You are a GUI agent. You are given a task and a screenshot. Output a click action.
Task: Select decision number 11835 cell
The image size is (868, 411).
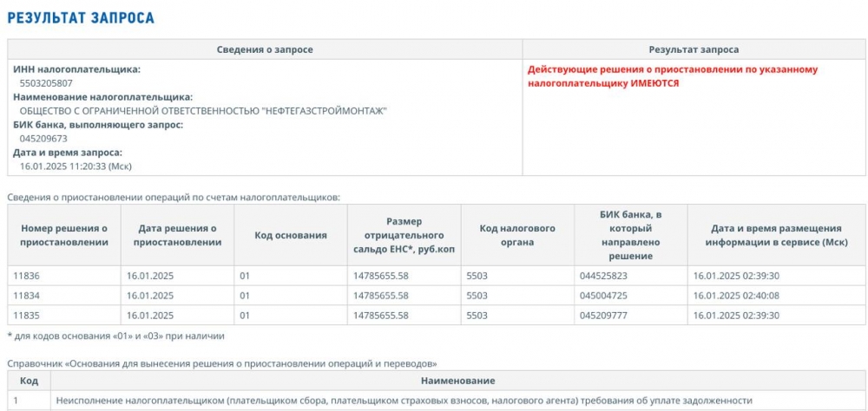point(64,316)
